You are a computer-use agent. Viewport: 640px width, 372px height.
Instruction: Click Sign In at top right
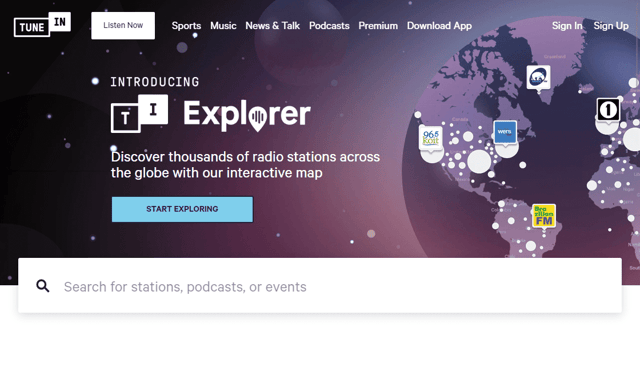click(567, 26)
